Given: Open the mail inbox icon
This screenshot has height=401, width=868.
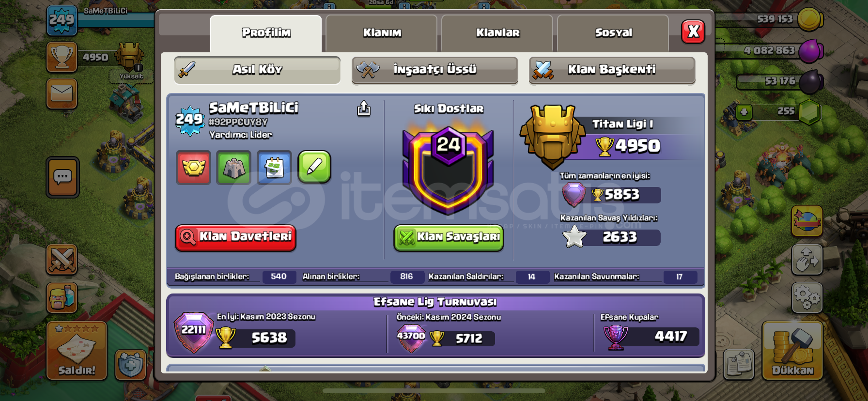Looking at the screenshot, I should (x=62, y=93).
